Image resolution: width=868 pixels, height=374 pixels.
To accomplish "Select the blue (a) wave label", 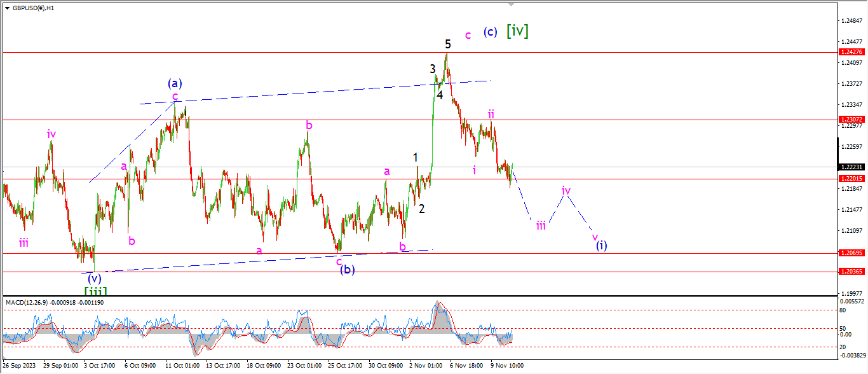I will coord(175,83).
